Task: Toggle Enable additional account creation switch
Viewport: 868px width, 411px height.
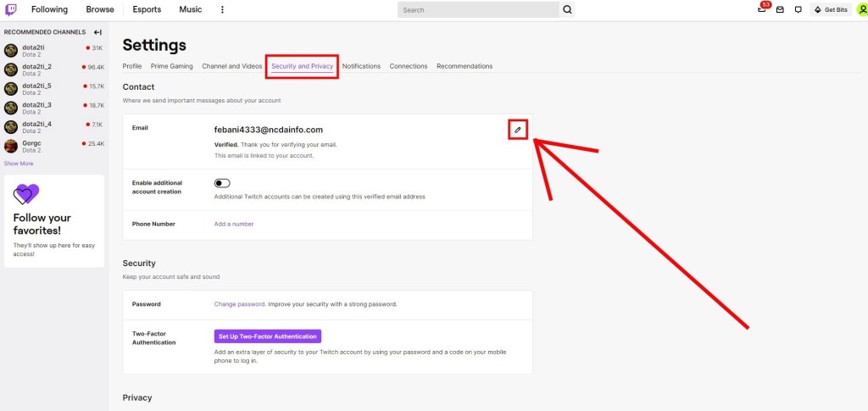Action: pos(222,183)
